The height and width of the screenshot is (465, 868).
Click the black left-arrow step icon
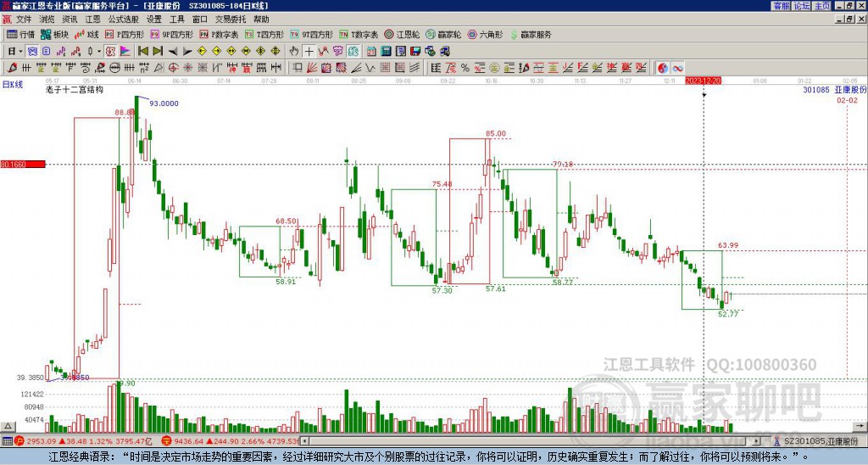173,52
